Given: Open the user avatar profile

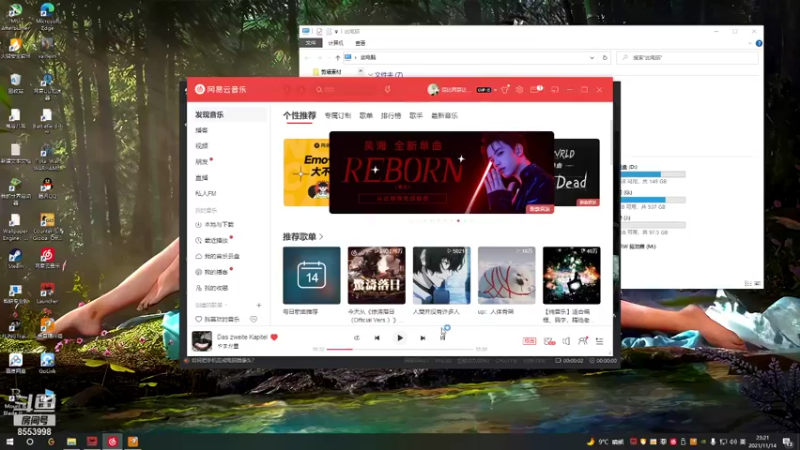Looking at the screenshot, I should click(433, 90).
